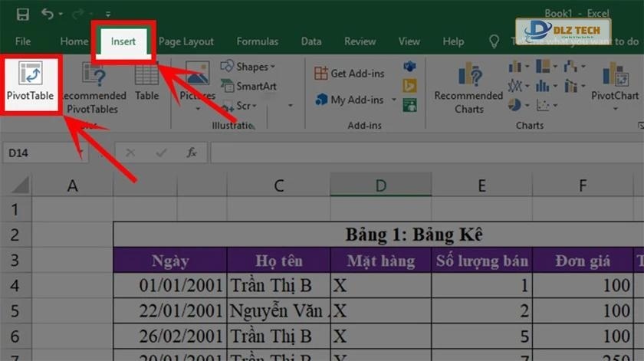644x361 pixels.
Task: Undo the last action
Action: click(48, 14)
